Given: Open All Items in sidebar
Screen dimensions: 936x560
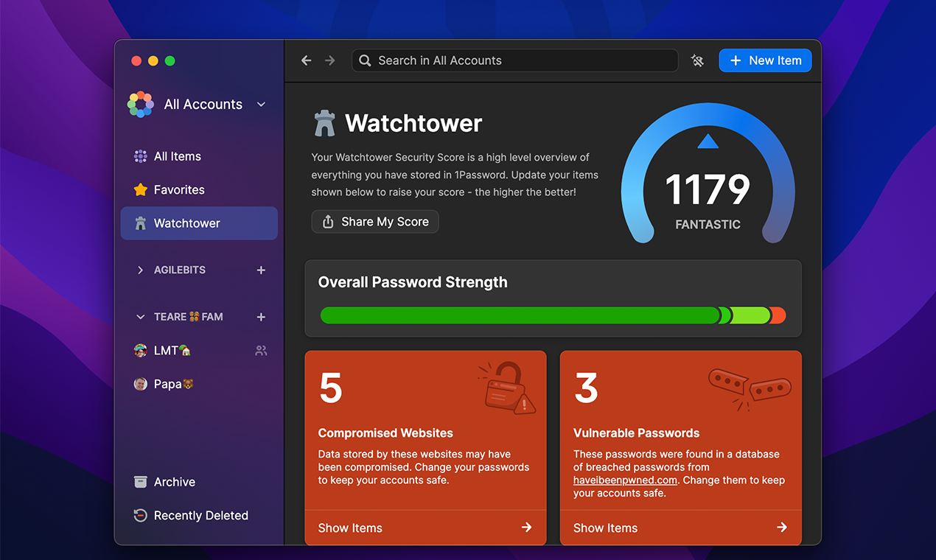Looking at the screenshot, I should (199, 156).
